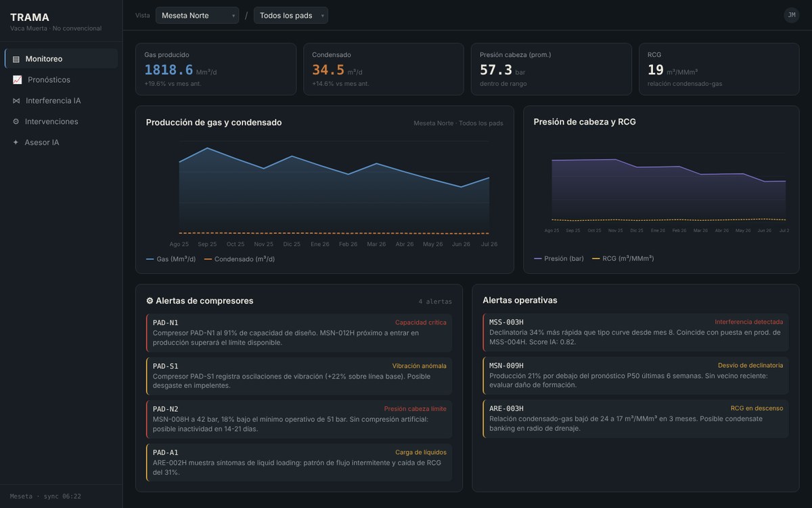This screenshot has width=812, height=508.
Task: Click gear icon in Alertas de compresores heading
Action: 150,301
